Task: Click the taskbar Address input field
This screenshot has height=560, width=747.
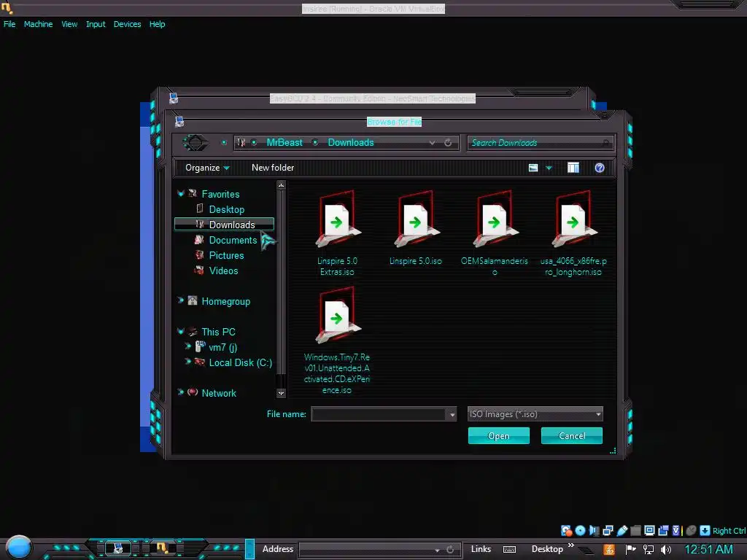Action: [x=367, y=549]
